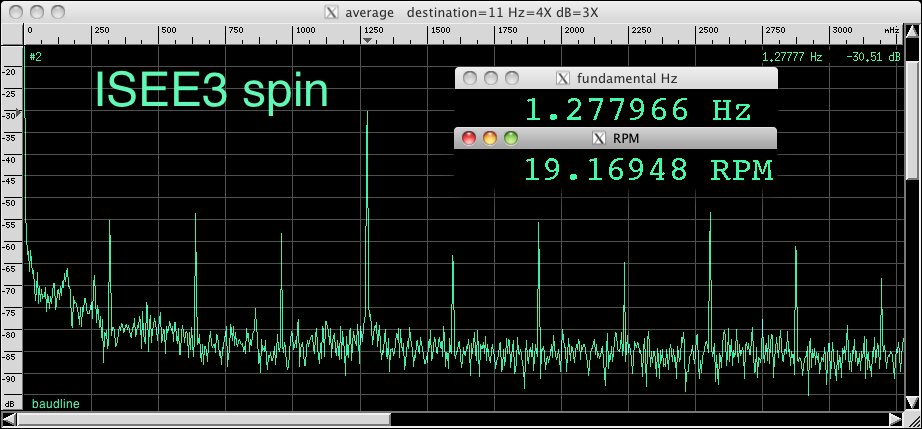Close the RPM window with the red button

[469, 138]
